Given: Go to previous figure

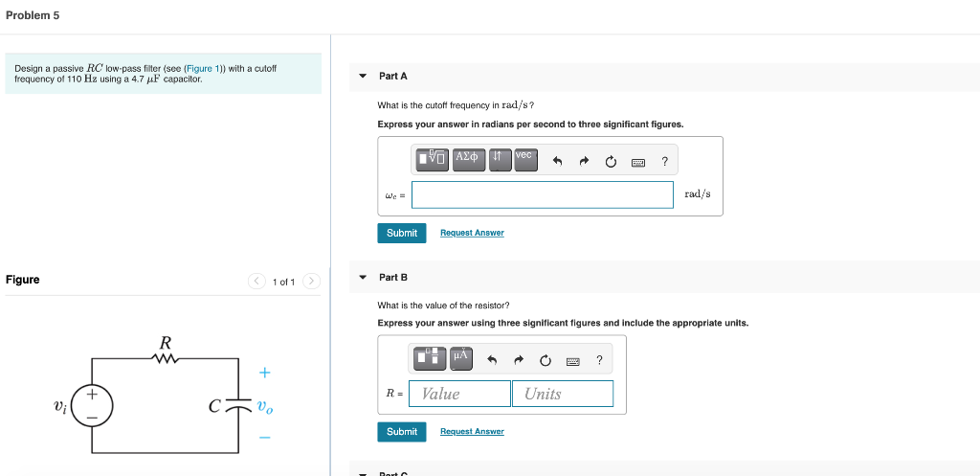Looking at the screenshot, I should pyautogui.click(x=256, y=282).
